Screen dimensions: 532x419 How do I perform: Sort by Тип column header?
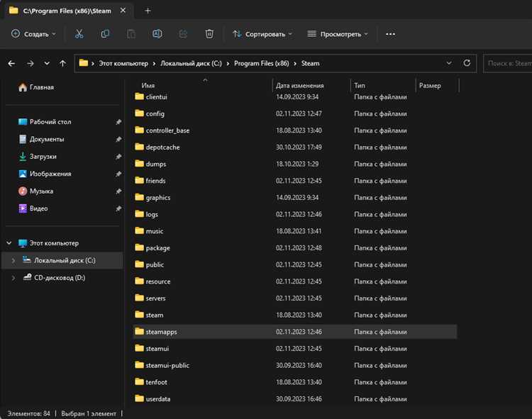[x=360, y=85]
